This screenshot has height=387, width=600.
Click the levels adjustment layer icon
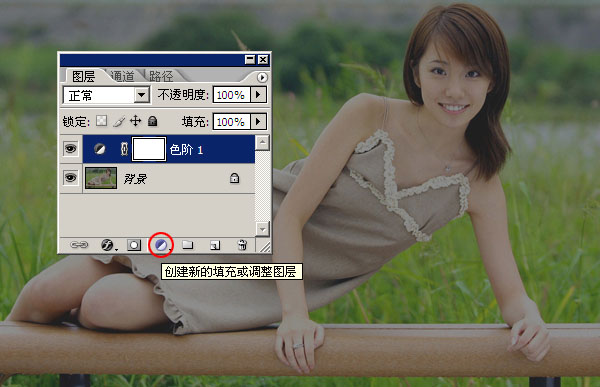pos(100,149)
